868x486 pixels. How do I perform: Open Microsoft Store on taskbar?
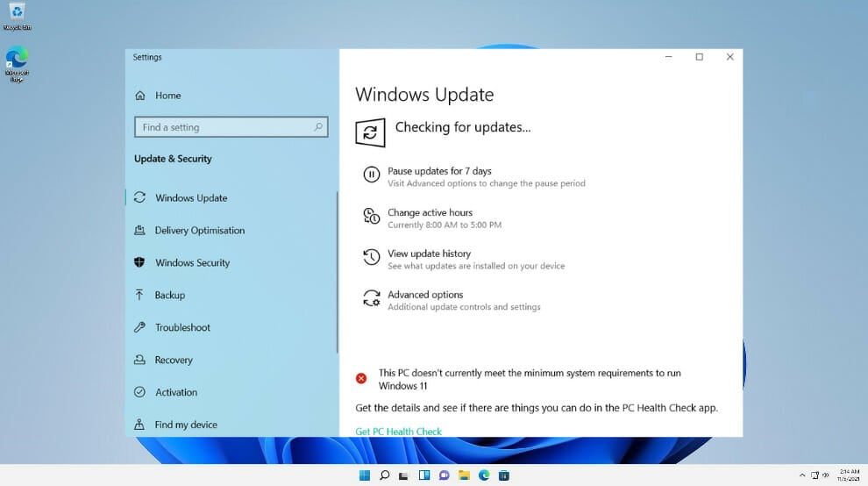click(504, 475)
